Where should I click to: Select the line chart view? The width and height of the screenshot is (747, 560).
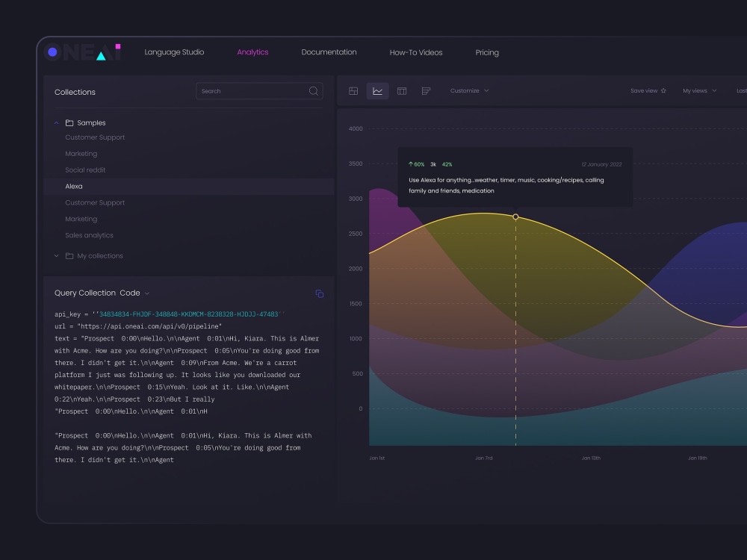tap(378, 91)
